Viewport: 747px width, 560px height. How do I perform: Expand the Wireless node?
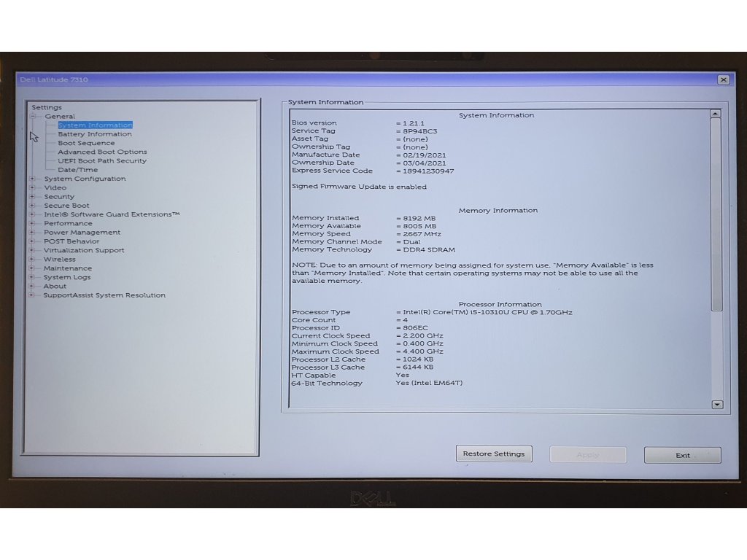[x=32, y=259]
